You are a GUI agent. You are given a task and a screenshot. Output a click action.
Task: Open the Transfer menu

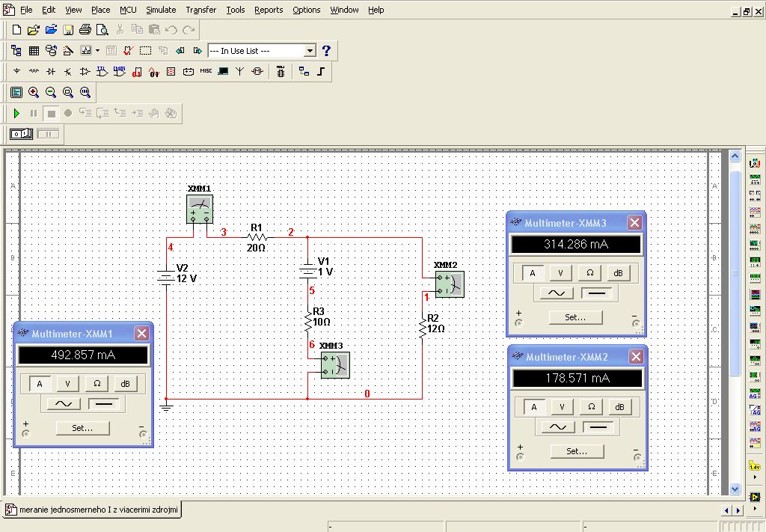(x=200, y=10)
